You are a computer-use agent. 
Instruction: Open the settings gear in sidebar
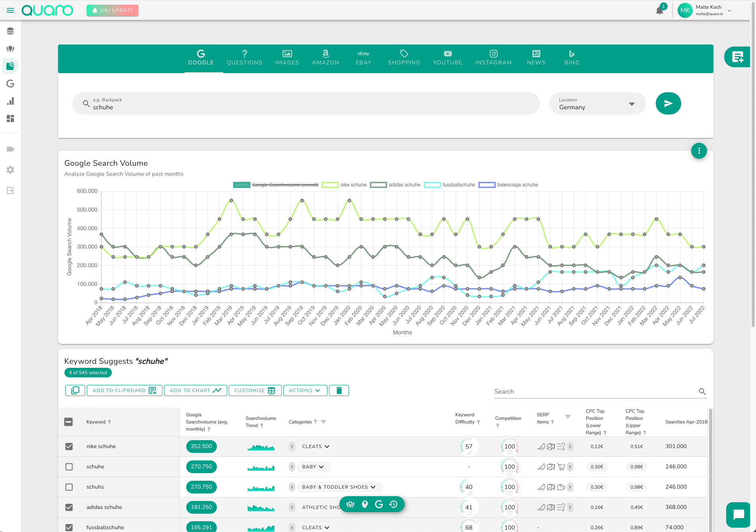10,170
